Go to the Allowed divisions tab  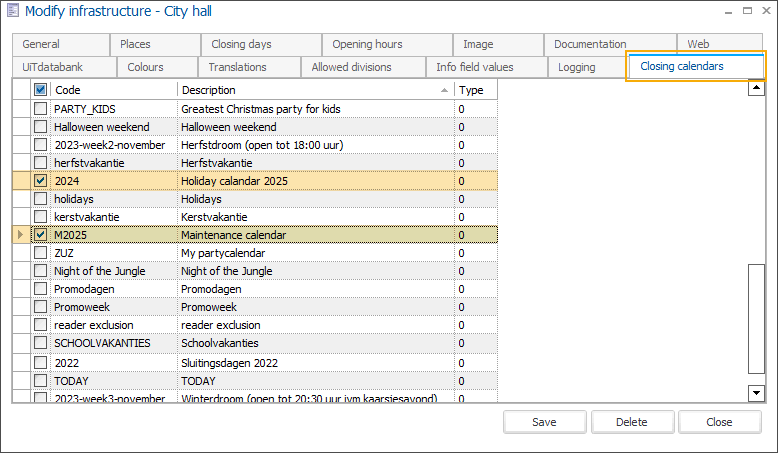pyautogui.click(x=351, y=67)
